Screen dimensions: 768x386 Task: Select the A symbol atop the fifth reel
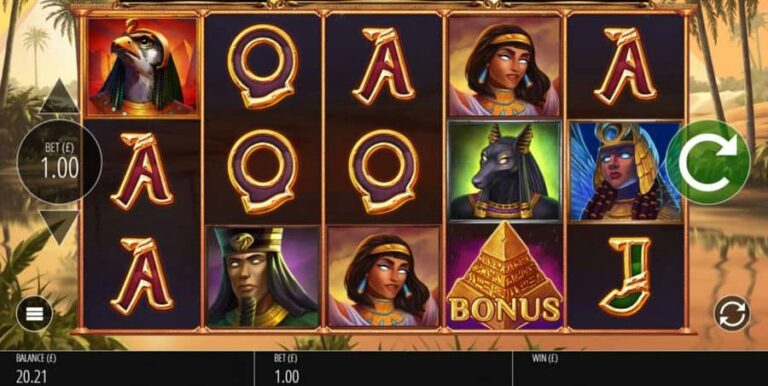tap(625, 66)
